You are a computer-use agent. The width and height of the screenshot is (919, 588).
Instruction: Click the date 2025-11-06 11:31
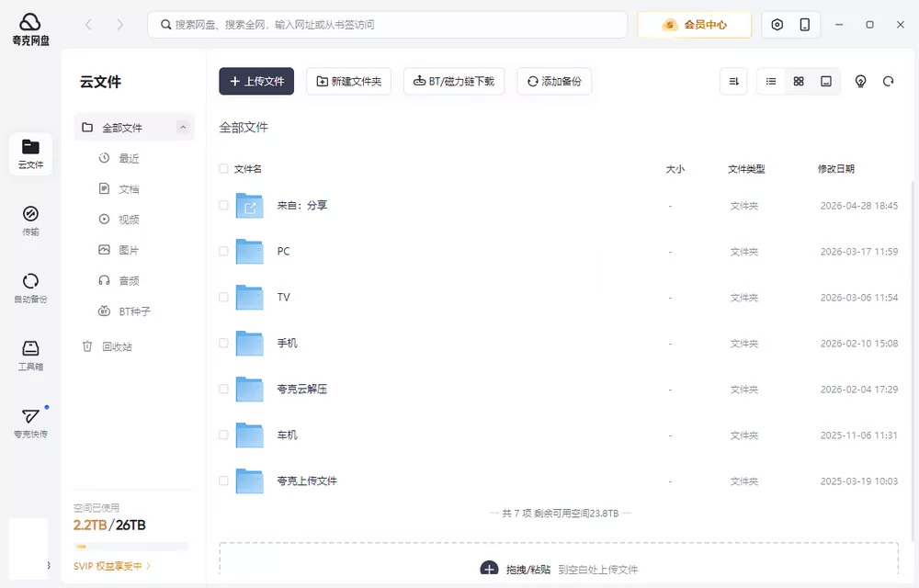(x=859, y=435)
